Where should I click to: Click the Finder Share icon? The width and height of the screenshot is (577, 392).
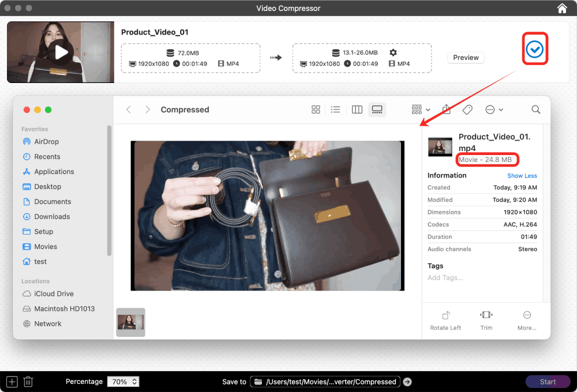446,109
